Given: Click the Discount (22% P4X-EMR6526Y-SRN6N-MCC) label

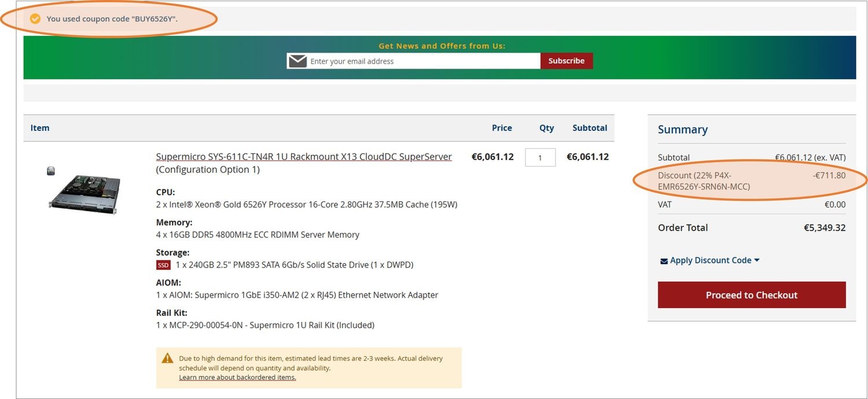Looking at the screenshot, I should click(x=704, y=181).
